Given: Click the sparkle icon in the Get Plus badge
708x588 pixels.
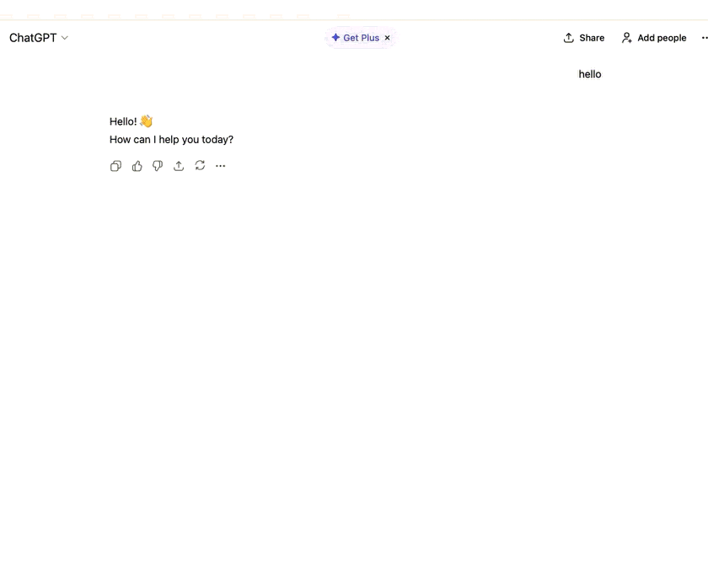Looking at the screenshot, I should click(x=335, y=37).
